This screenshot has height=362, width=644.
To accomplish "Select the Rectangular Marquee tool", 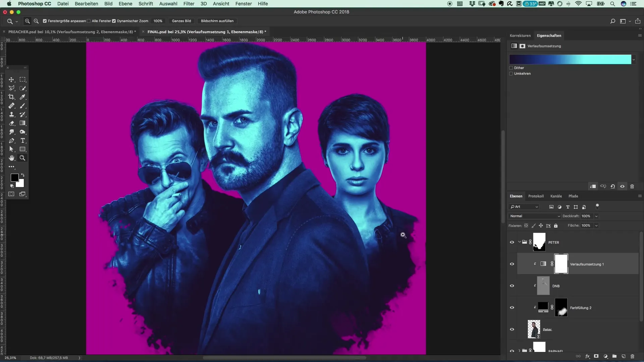I will (22, 79).
